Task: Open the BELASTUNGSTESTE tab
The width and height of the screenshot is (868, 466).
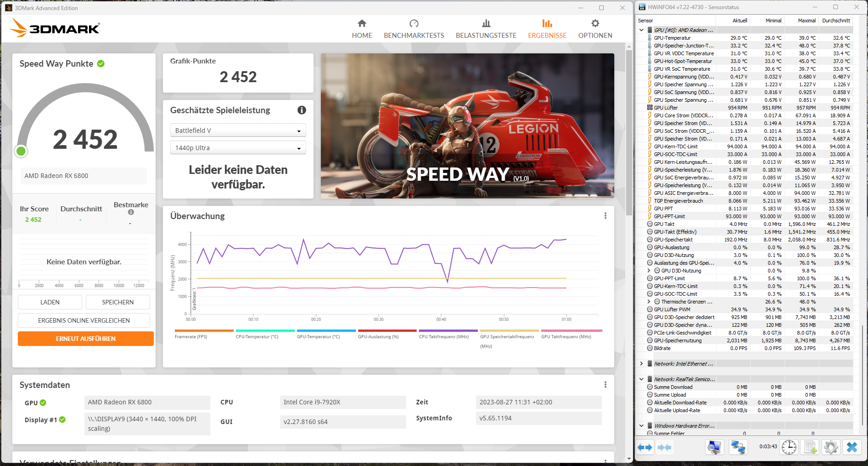Action: pyautogui.click(x=486, y=29)
